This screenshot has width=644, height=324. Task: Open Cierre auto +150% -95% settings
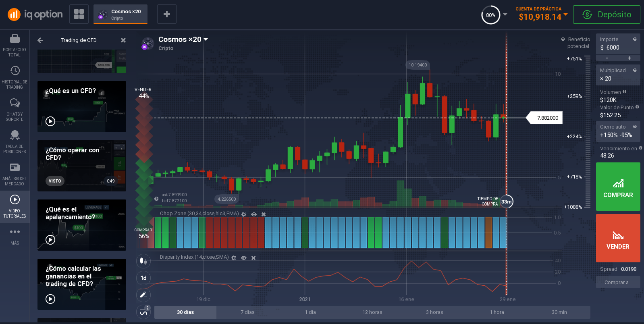618,131
